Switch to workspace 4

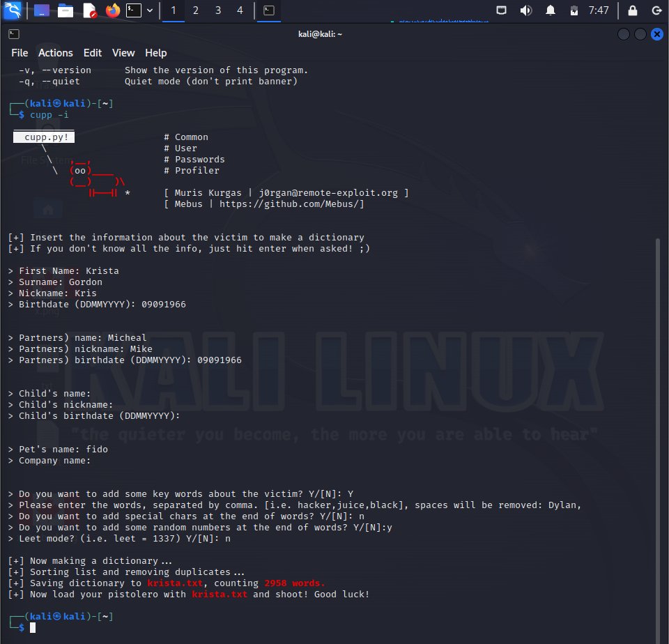click(x=240, y=10)
